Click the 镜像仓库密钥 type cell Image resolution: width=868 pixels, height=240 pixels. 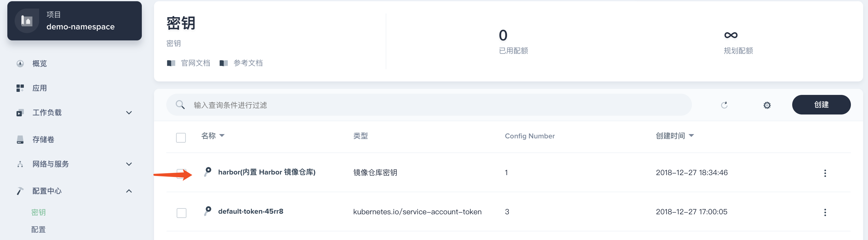[x=375, y=172]
